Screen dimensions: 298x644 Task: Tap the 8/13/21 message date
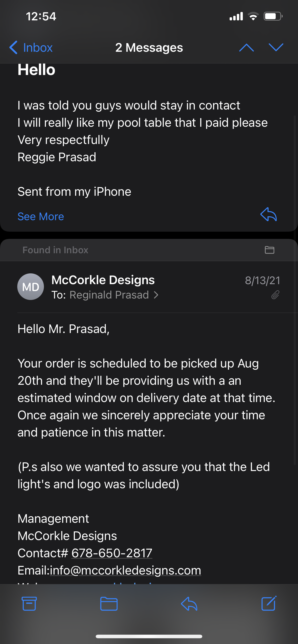pos(262,281)
